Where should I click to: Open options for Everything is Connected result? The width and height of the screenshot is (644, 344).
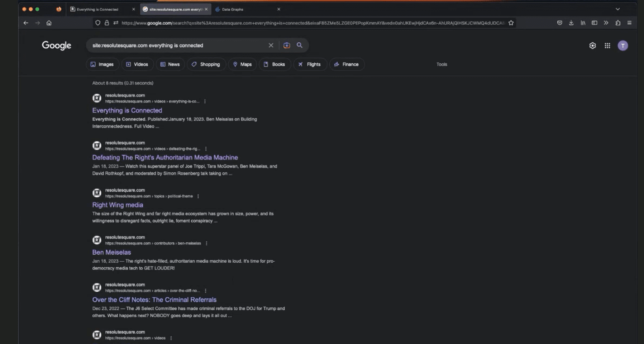coord(205,101)
